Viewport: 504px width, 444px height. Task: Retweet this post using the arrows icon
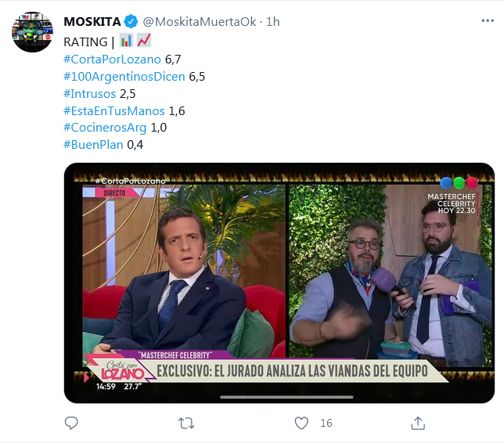tap(186, 423)
